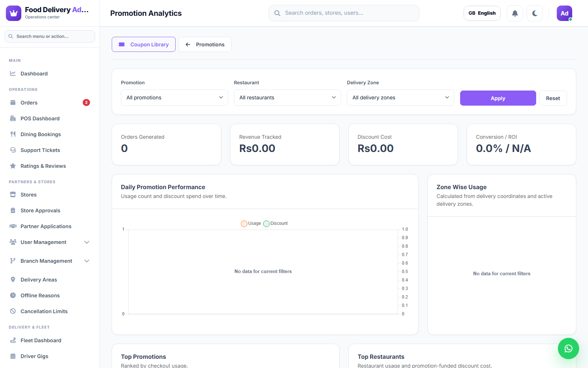
Task: Open Dashboard in the sidebar
Action: [50, 74]
